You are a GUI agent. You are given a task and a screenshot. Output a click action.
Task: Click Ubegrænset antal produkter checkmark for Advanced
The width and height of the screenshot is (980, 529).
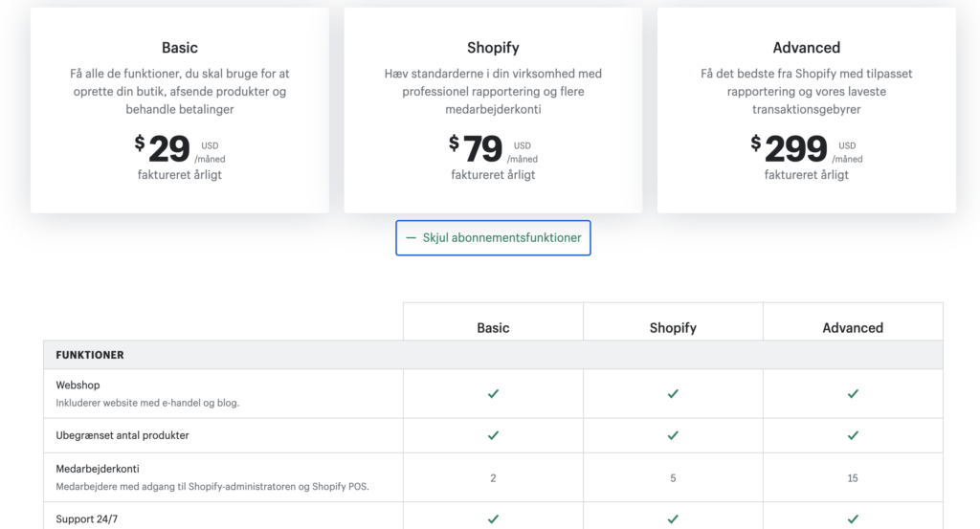click(853, 435)
